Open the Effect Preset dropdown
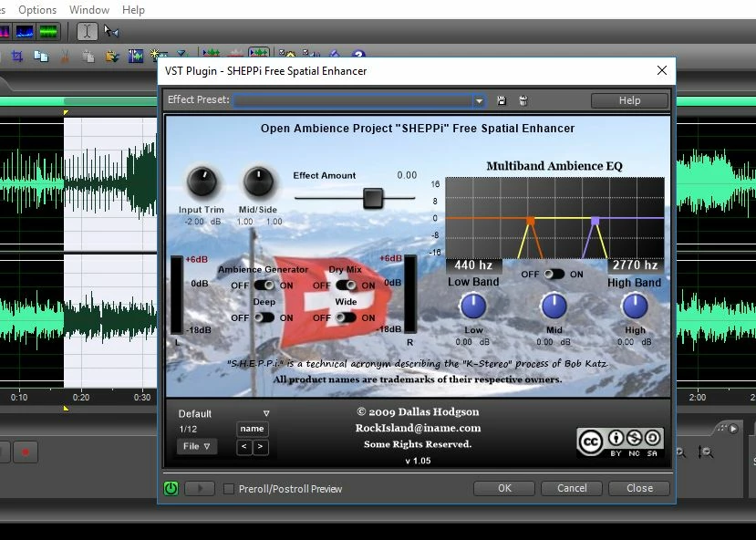Viewport: 756px width, 540px height. pyautogui.click(x=479, y=100)
